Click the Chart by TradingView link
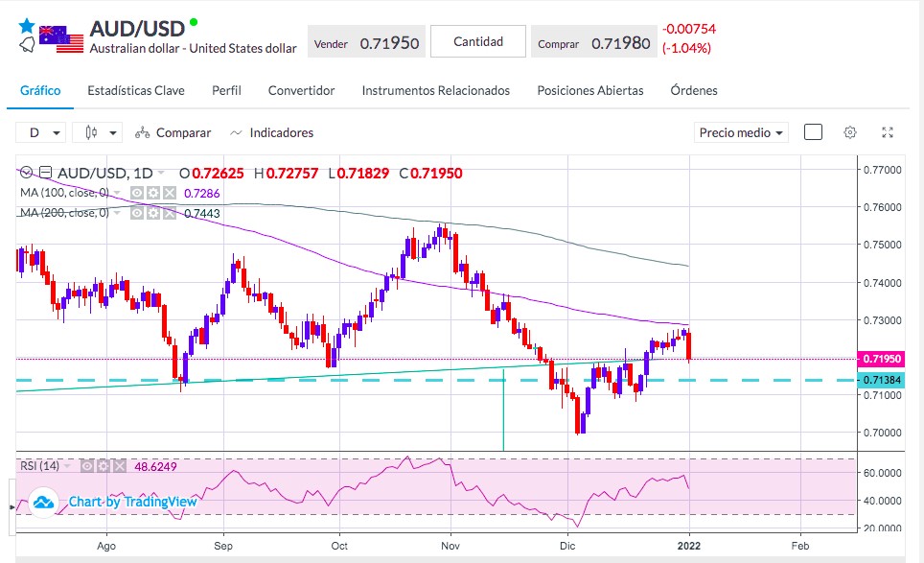Image resolution: width=924 pixels, height=563 pixels. (132, 502)
